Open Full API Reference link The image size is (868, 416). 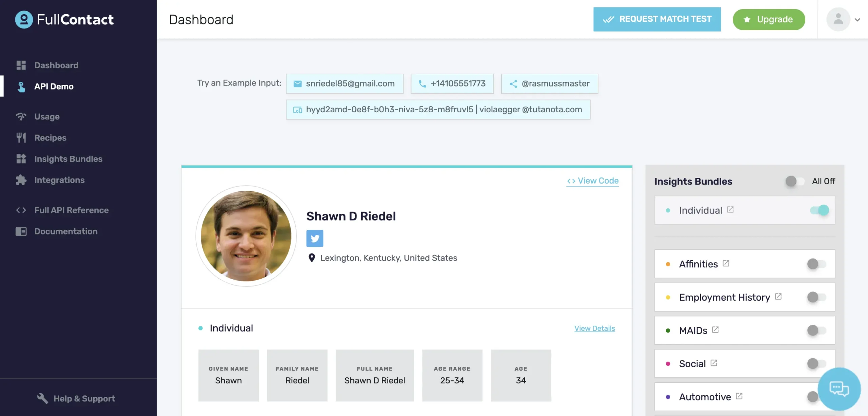(x=72, y=210)
